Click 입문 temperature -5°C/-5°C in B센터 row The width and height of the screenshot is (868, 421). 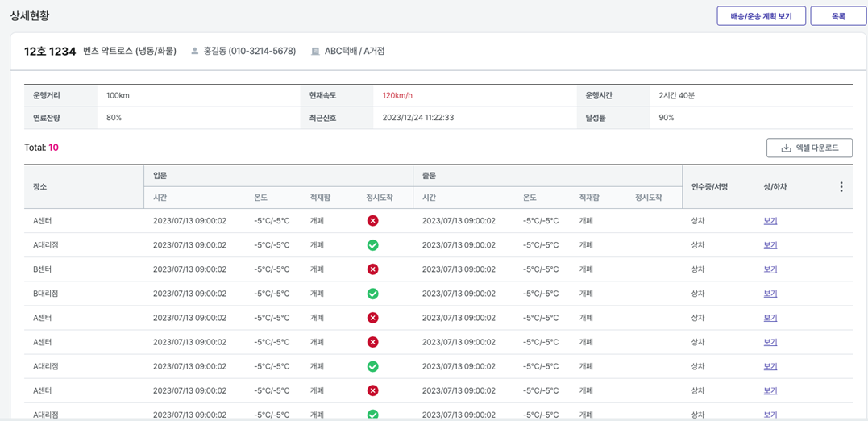(272, 269)
